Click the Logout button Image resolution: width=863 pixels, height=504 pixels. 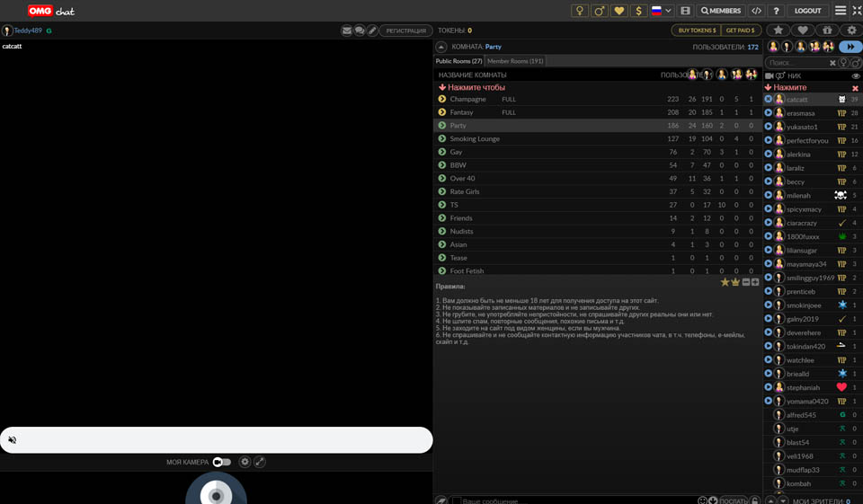(807, 11)
